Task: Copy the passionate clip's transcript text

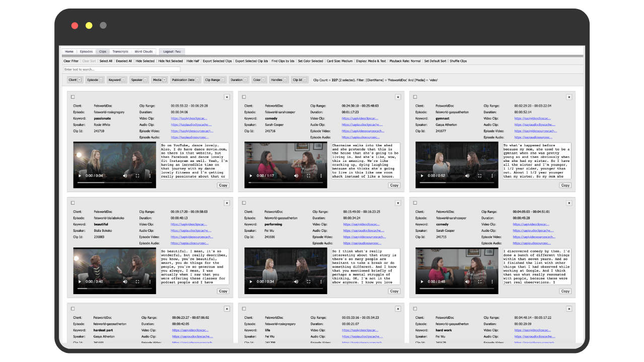Action: 223,185
